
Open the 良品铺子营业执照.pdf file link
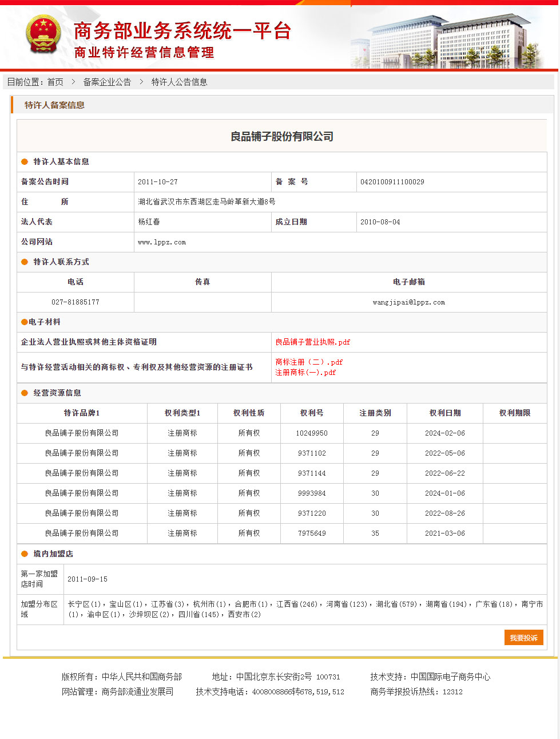[313, 342]
